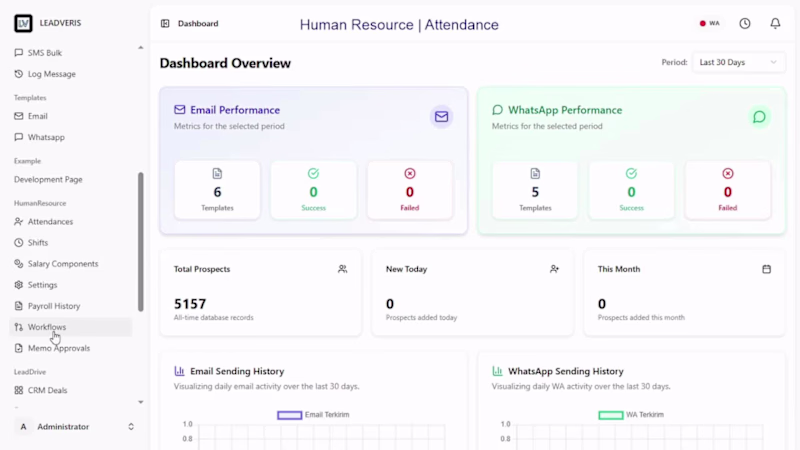Click the Log Message history icon
This screenshot has width=800, height=450.
(18, 74)
